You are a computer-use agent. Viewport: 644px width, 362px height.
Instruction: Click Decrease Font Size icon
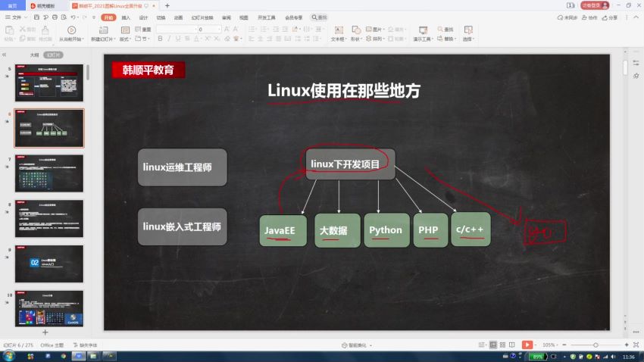tap(236, 29)
